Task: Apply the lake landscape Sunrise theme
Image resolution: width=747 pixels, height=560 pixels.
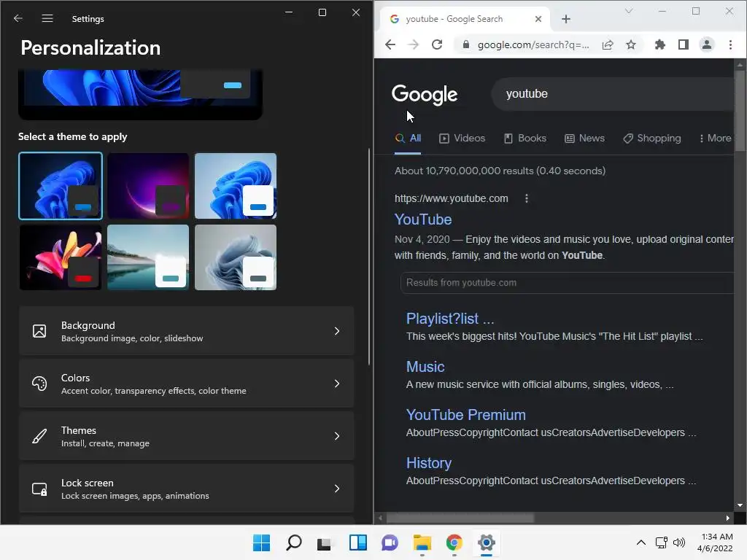Action: click(x=148, y=257)
